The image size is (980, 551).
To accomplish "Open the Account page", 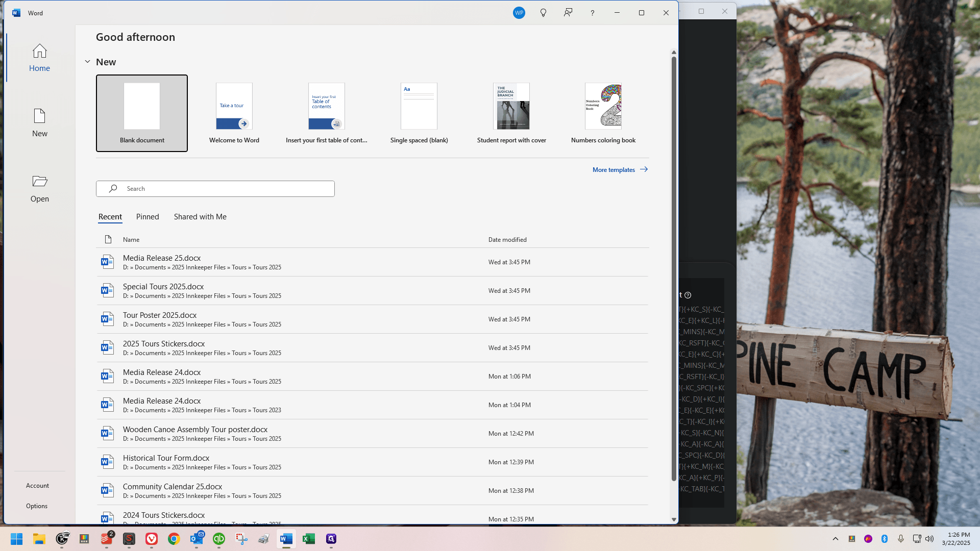I will pyautogui.click(x=38, y=486).
